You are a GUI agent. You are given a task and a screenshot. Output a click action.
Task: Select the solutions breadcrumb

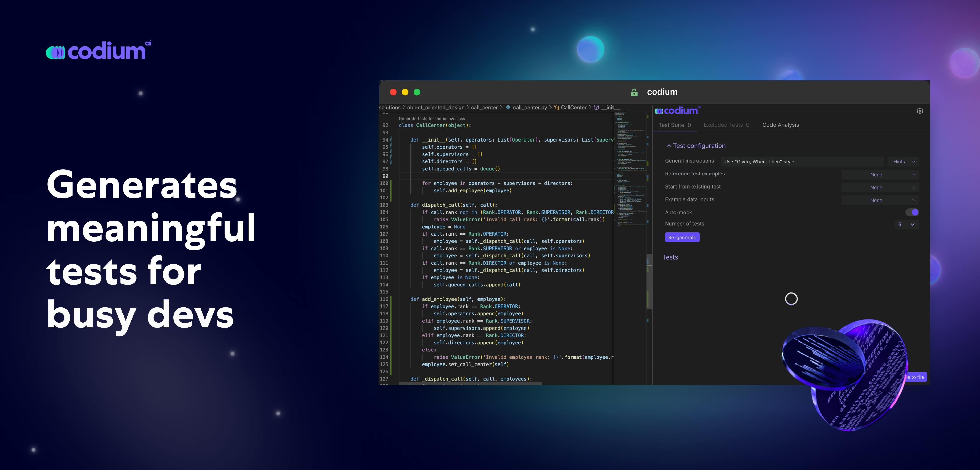[x=389, y=107]
